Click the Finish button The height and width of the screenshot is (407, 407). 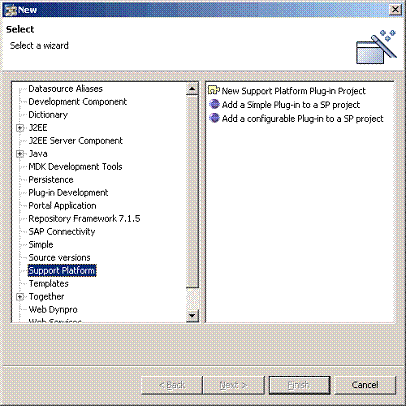pos(299,385)
